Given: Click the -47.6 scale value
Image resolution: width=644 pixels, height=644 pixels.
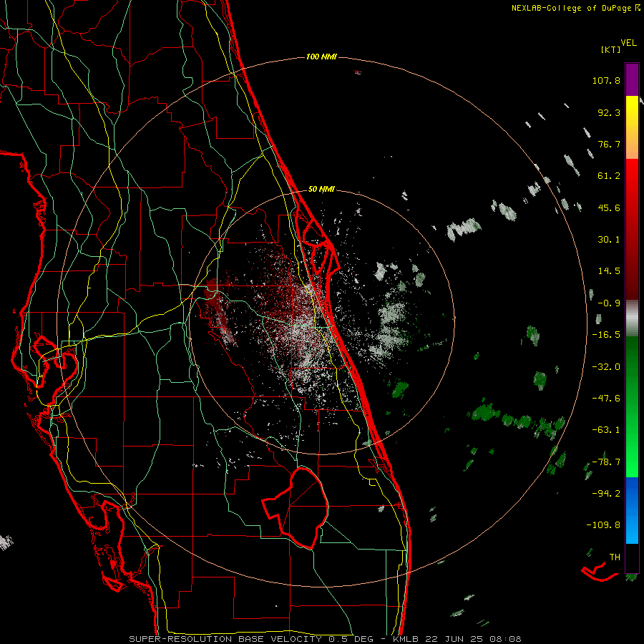Looking at the screenshot, I should [x=606, y=399].
